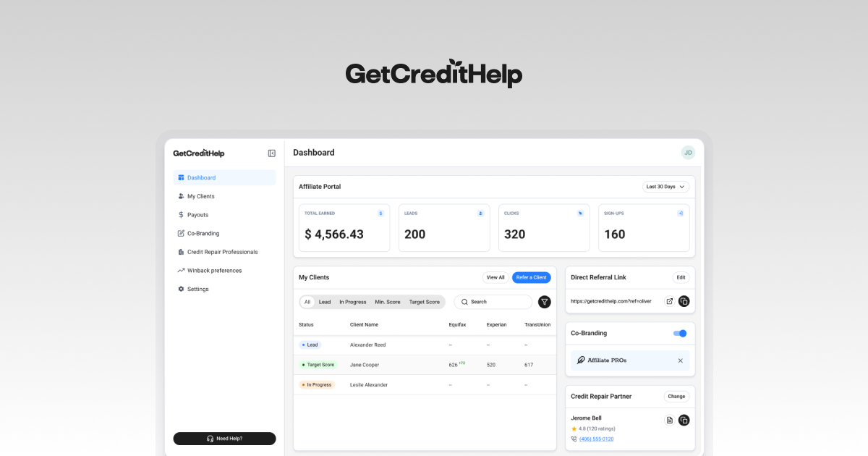
Task: Dismiss the Affiliate PROs chip
Action: coord(680,360)
